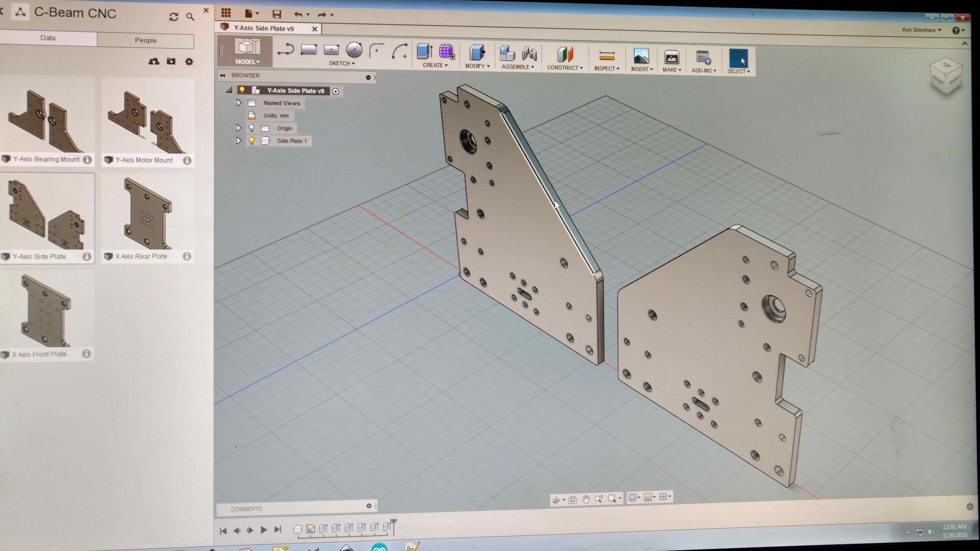Open the help question mark menu
Viewport: 980px width, 551px height.
pos(958,30)
